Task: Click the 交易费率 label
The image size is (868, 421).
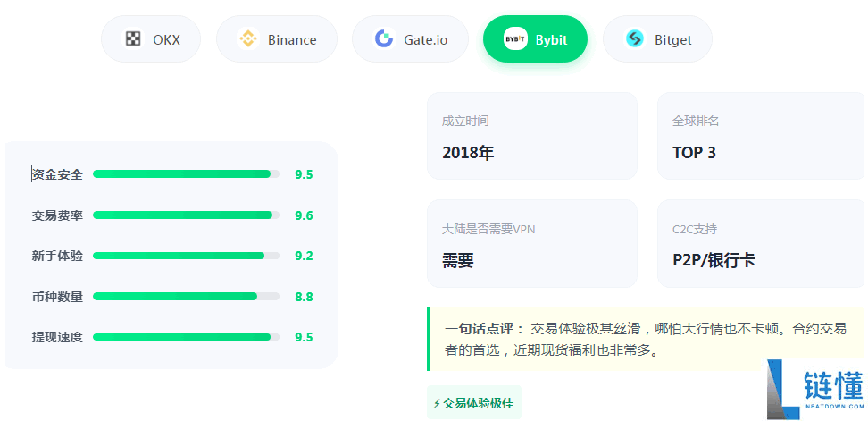Action: coord(57,215)
